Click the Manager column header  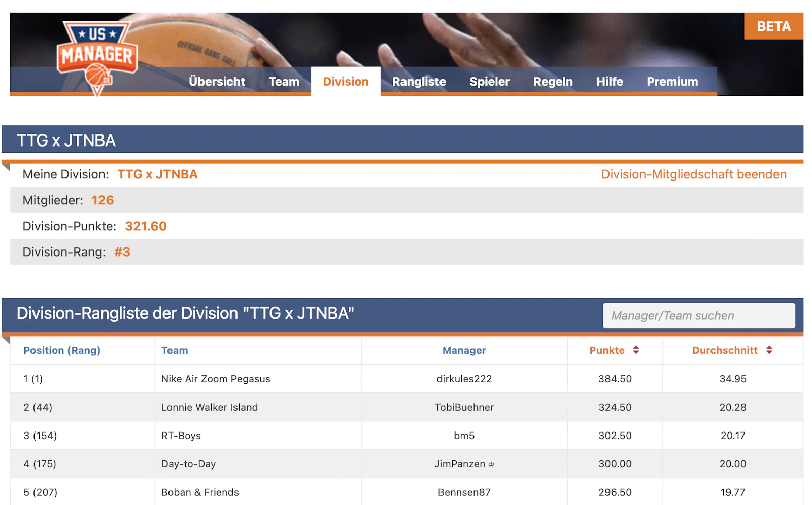pos(464,350)
